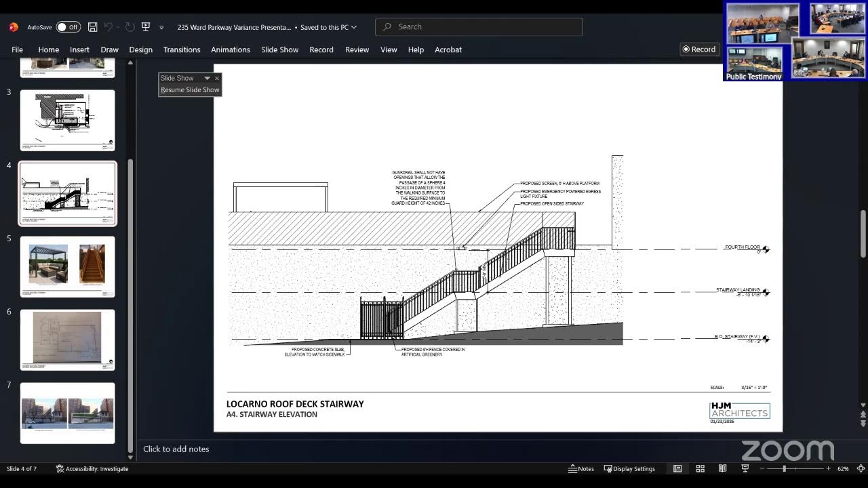Close the Slide Show floating toolbar
Image resolution: width=868 pixels, height=488 pixels.
click(217, 78)
